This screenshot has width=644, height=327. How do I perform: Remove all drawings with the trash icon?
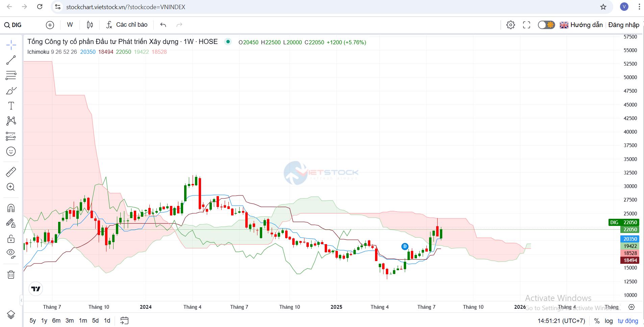point(11,274)
